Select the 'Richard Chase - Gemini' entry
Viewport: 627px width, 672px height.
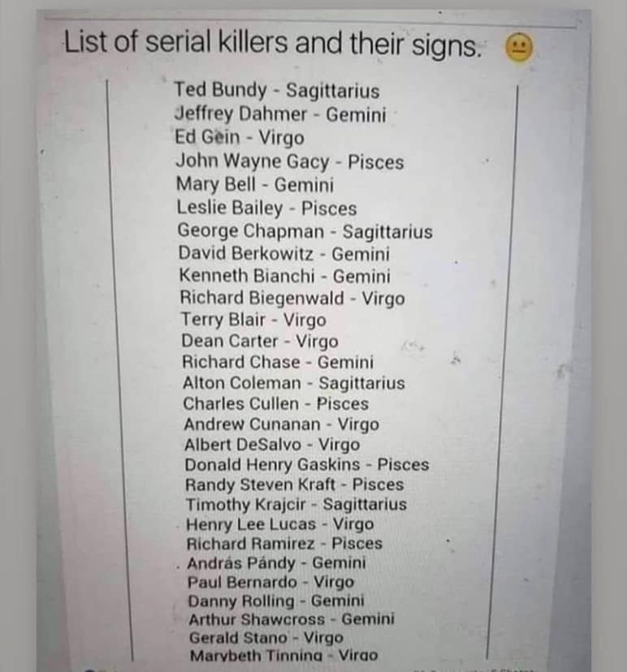coord(278,362)
